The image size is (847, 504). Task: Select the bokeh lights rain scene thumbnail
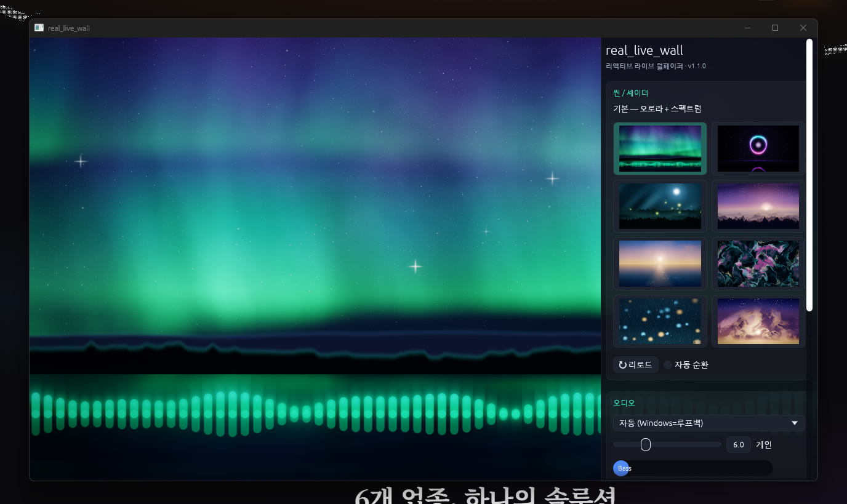[x=660, y=321]
